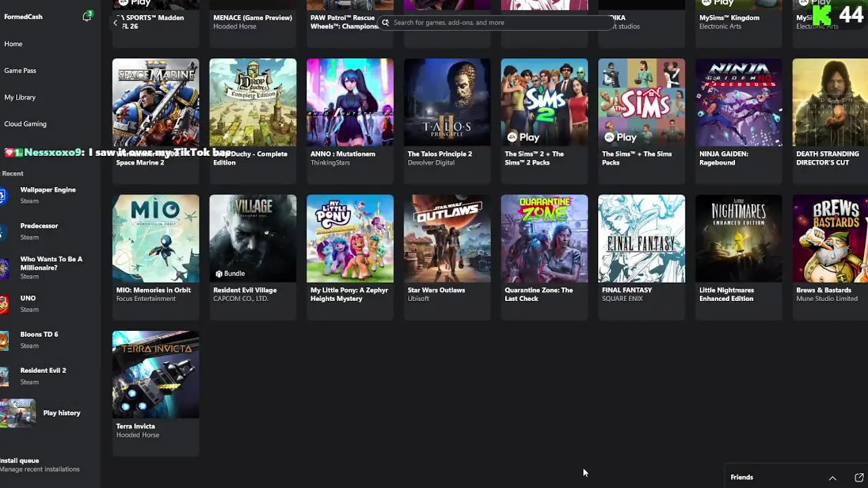Open Drop Duchy Complete Edition cover
Image resolution: width=868 pixels, height=488 pixels.
point(253,102)
